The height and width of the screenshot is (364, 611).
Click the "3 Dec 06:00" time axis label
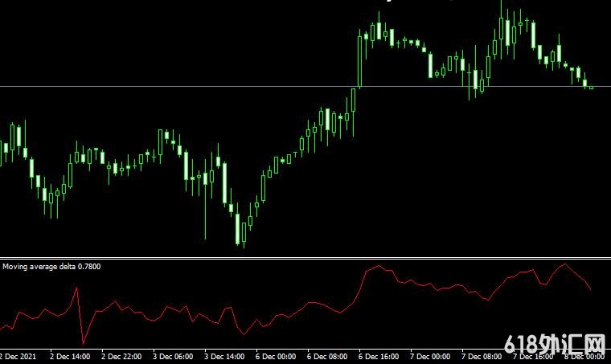[173, 357]
